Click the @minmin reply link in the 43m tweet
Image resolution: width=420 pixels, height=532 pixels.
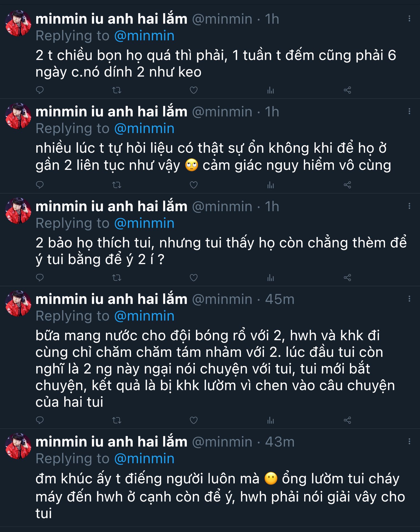[x=144, y=459]
